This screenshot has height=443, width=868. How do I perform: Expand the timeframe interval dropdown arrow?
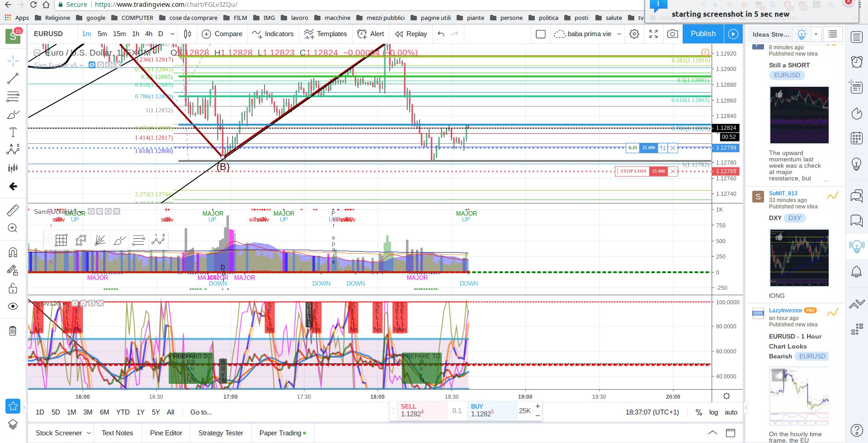(x=172, y=34)
